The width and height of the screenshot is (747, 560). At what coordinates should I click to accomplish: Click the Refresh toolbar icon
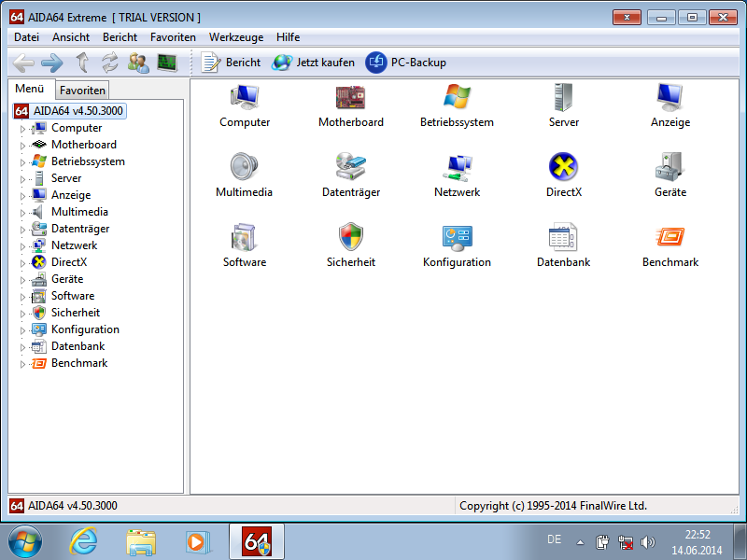(110, 63)
